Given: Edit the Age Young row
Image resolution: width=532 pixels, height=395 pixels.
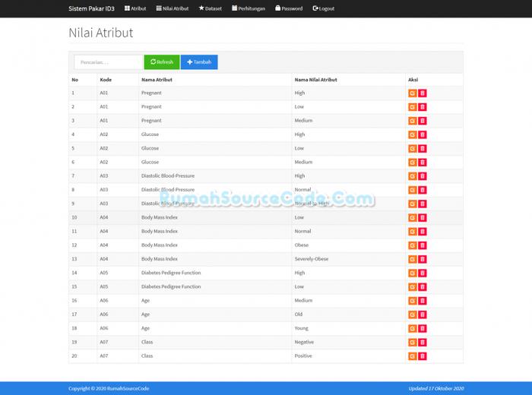Looking at the screenshot, I should coord(413,328).
